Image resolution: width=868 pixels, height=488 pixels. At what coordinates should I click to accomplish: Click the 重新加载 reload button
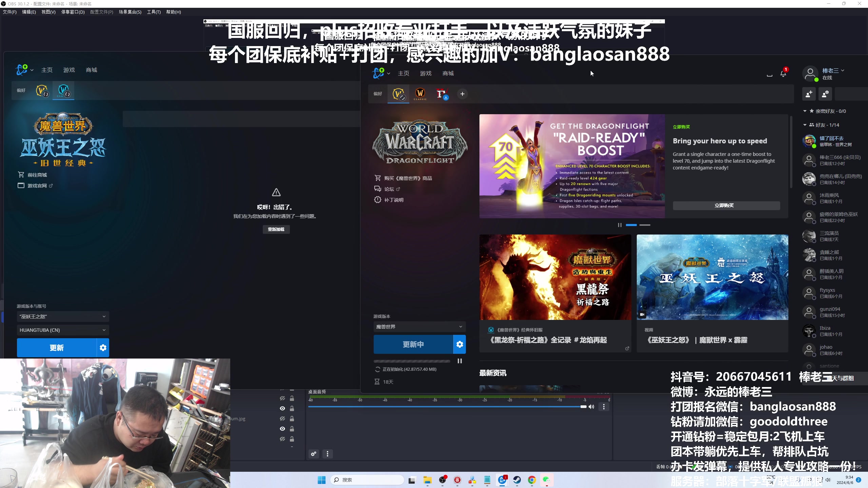click(x=276, y=229)
